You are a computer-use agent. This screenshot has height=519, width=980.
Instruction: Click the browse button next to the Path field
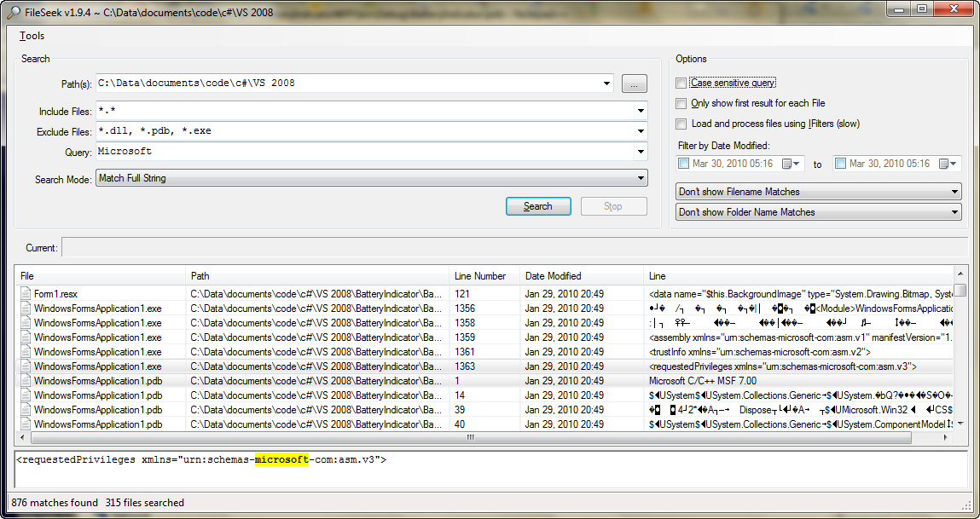634,84
